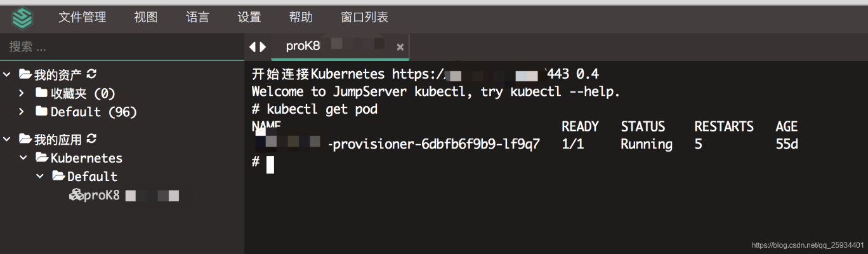Click the left arrow beside the tabs
Screen dimensions: 868x254
tap(253, 46)
